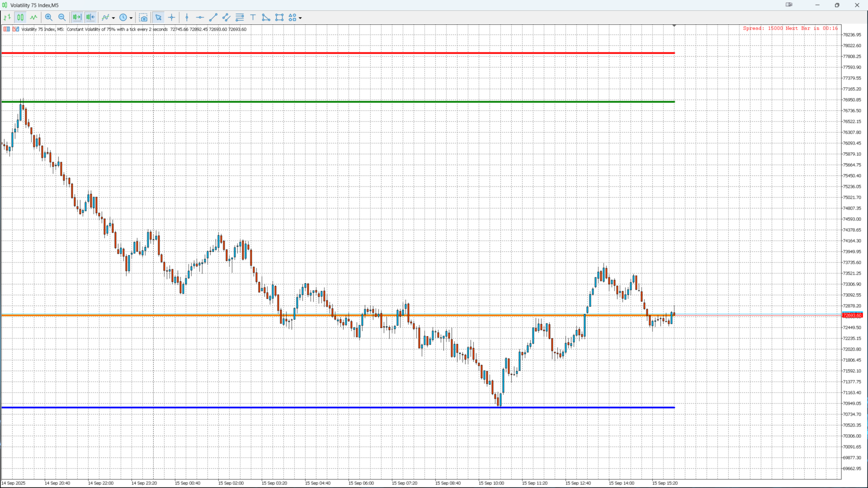Draw a vertical line tool
Image resolution: width=868 pixels, height=488 pixels.
click(187, 18)
